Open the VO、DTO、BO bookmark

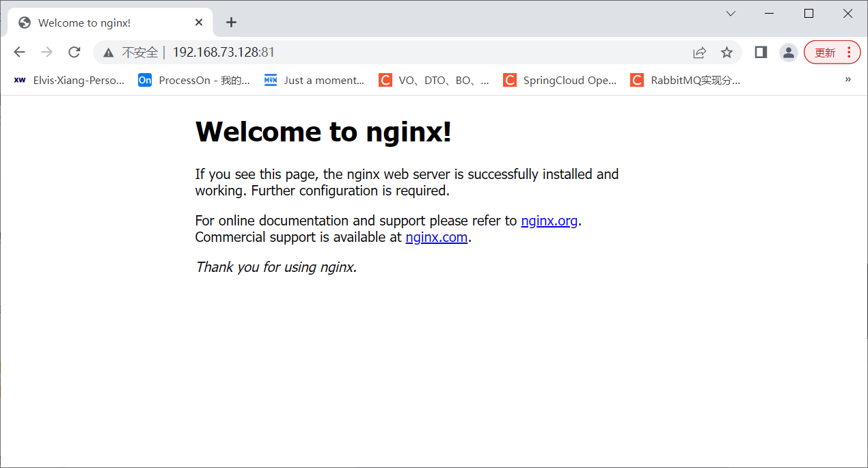(435, 80)
